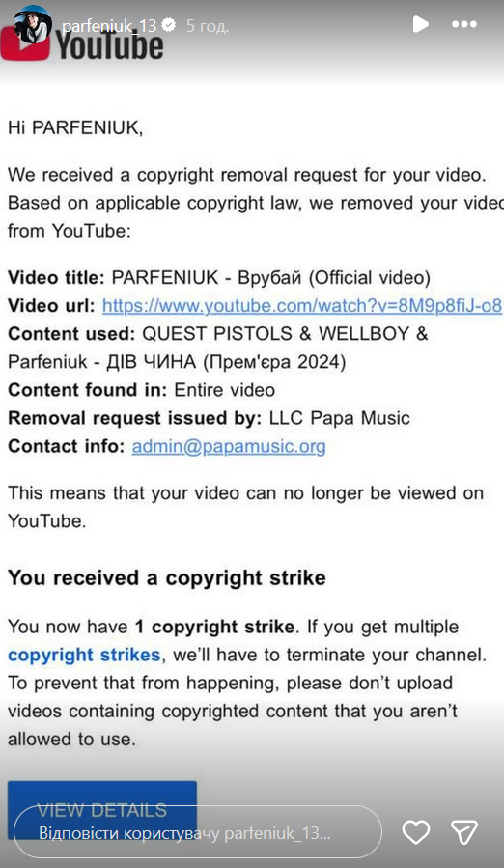Share the story via paper plane icon
Viewport: 504px width, 868px height.
click(x=464, y=832)
